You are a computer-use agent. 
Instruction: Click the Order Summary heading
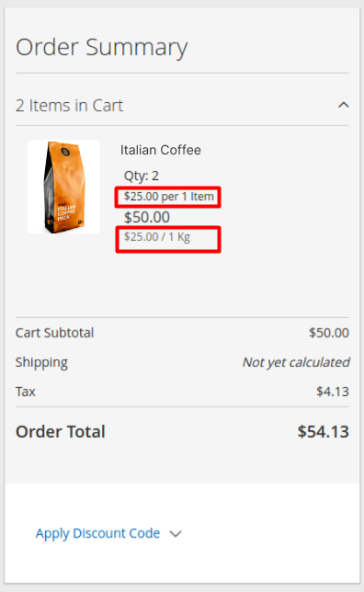click(102, 48)
